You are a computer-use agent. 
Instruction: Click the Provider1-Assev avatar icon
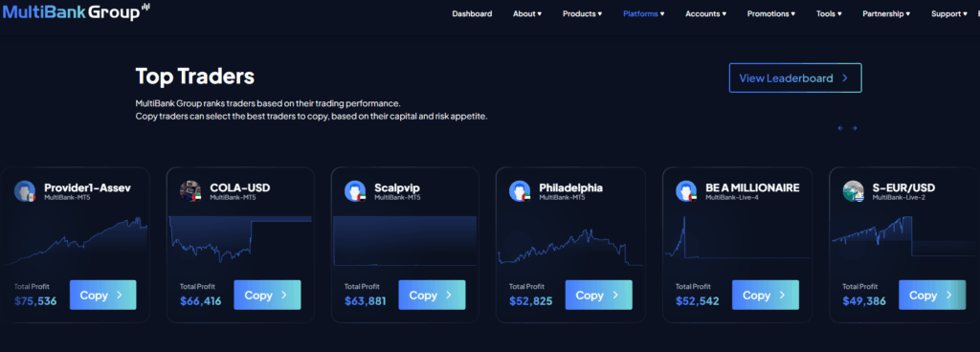pyautogui.click(x=25, y=190)
